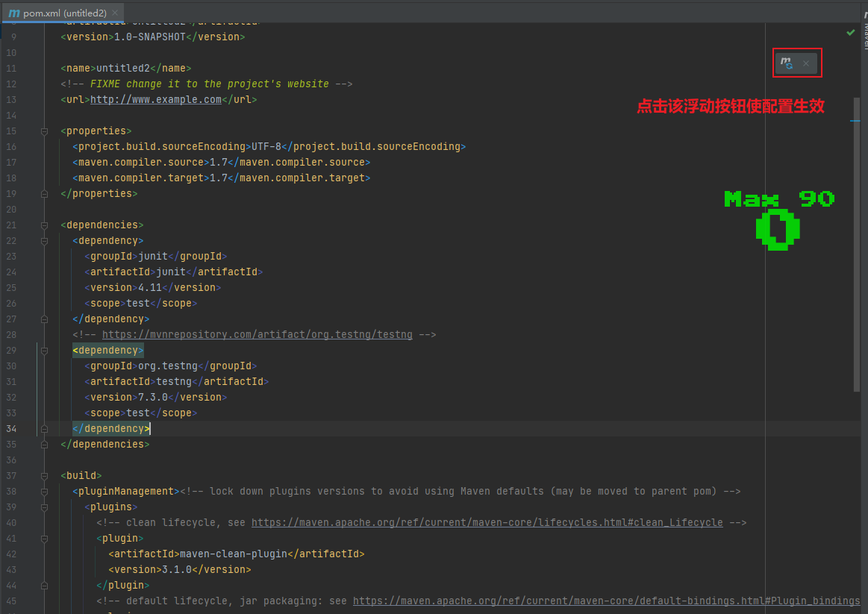
Task: Open the mvnrepository.com testng artifact link
Action: pos(257,335)
